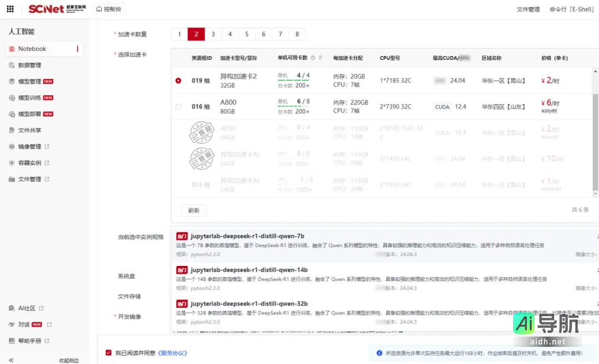Sort by 单机可用卡数 column arrows

coord(320,58)
